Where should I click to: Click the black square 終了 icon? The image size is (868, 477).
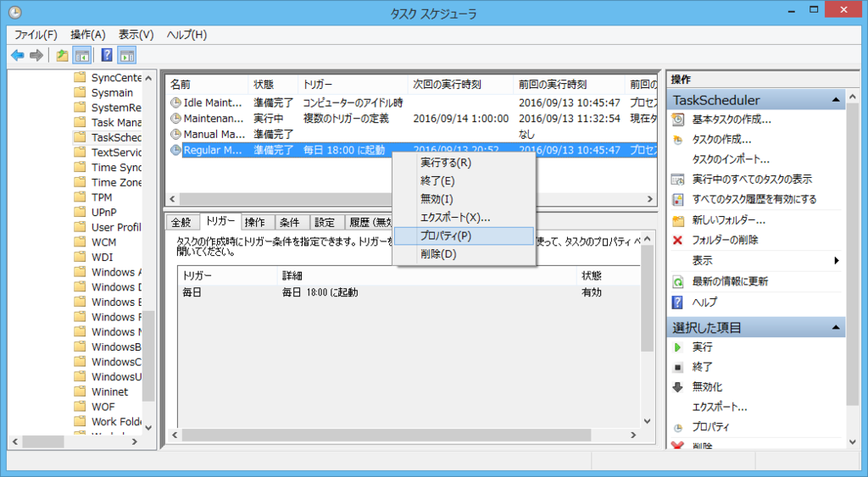[x=677, y=368]
